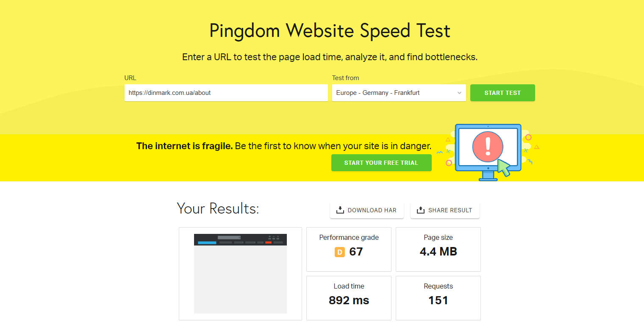Select the Performance grade 67 card

coord(349,249)
